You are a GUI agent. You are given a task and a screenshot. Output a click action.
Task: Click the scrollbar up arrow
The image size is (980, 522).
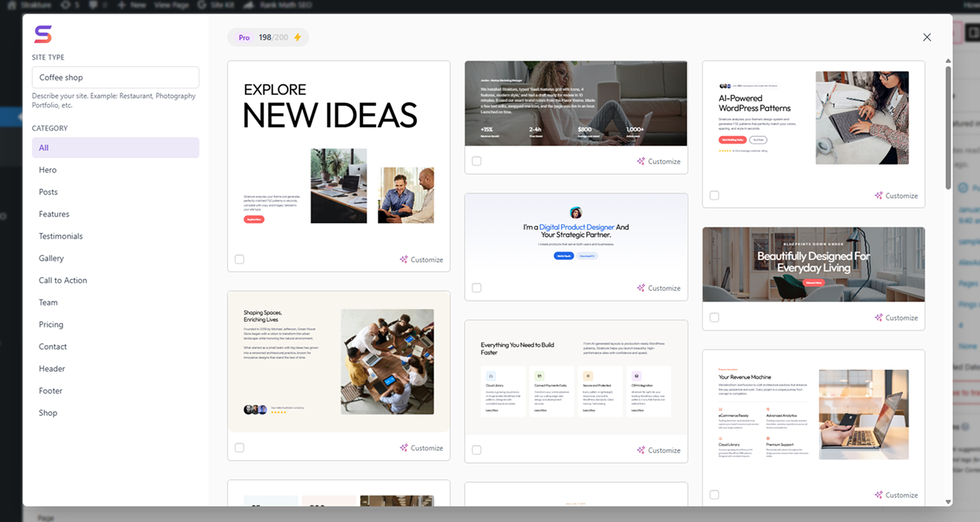(949, 61)
